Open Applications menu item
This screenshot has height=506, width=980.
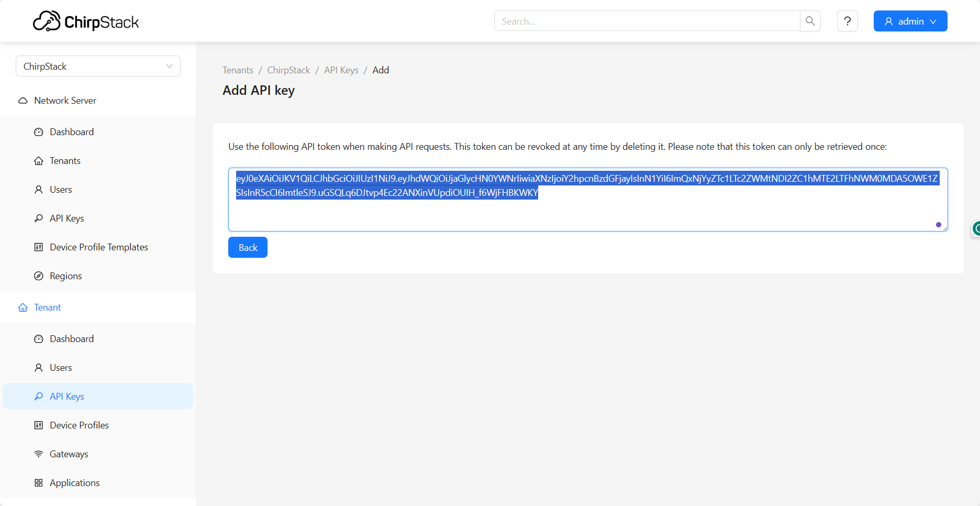98,483
